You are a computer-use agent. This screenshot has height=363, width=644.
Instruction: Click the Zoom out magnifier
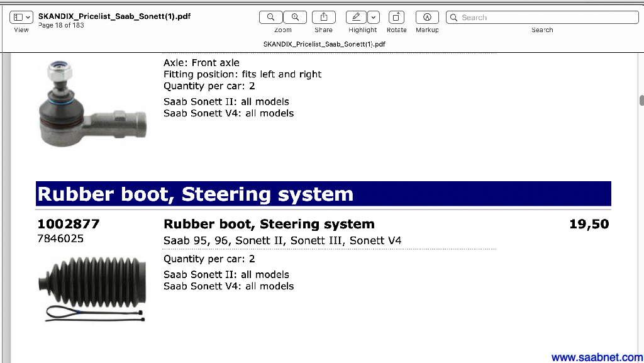click(270, 17)
